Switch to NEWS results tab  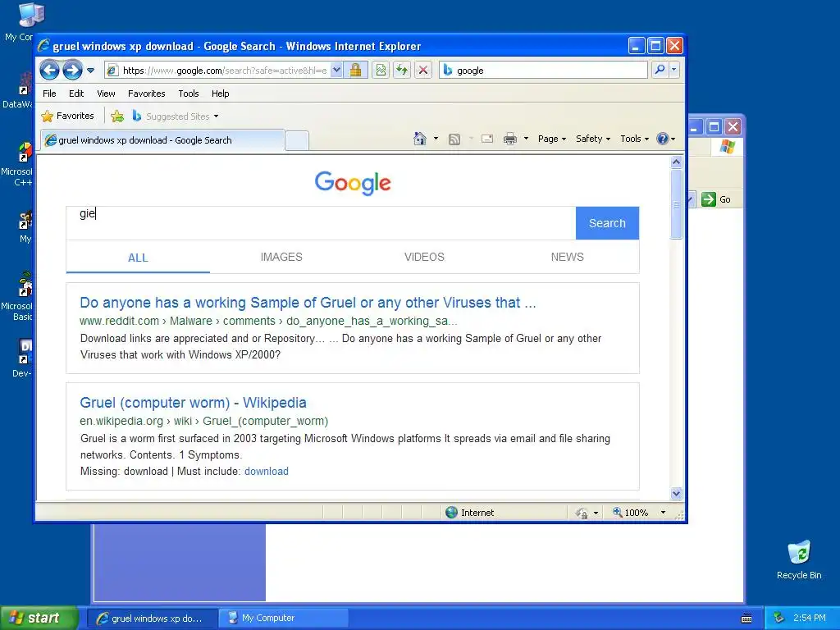point(568,257)
